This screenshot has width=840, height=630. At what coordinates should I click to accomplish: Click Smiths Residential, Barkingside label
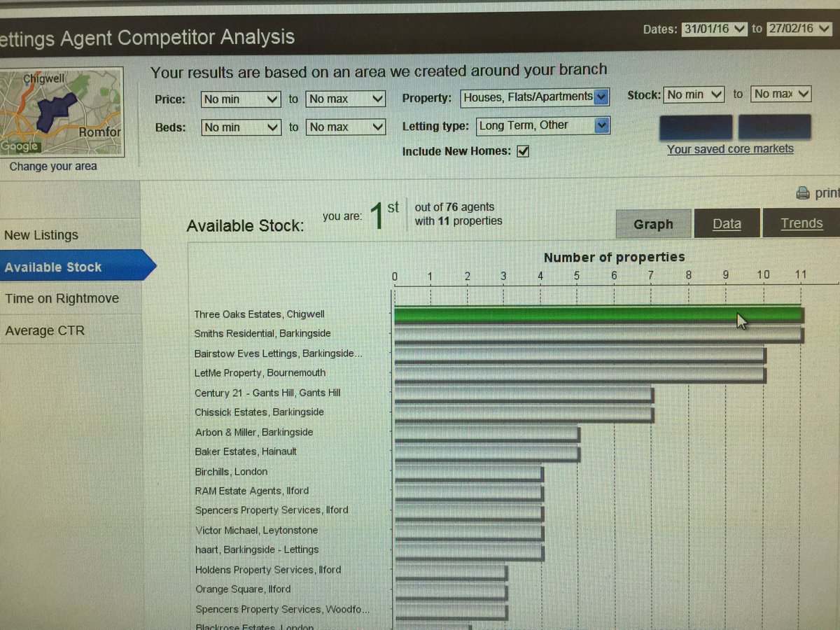262,333
